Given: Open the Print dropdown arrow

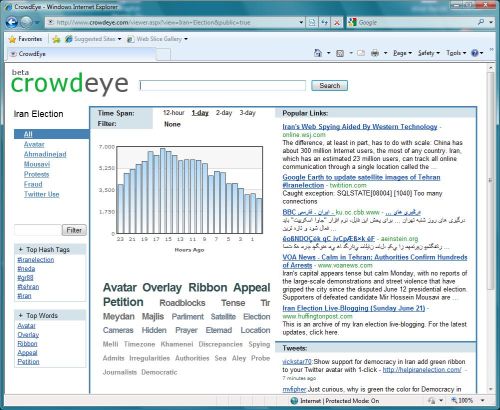Looking at the screenshot, I should [386, 53].
